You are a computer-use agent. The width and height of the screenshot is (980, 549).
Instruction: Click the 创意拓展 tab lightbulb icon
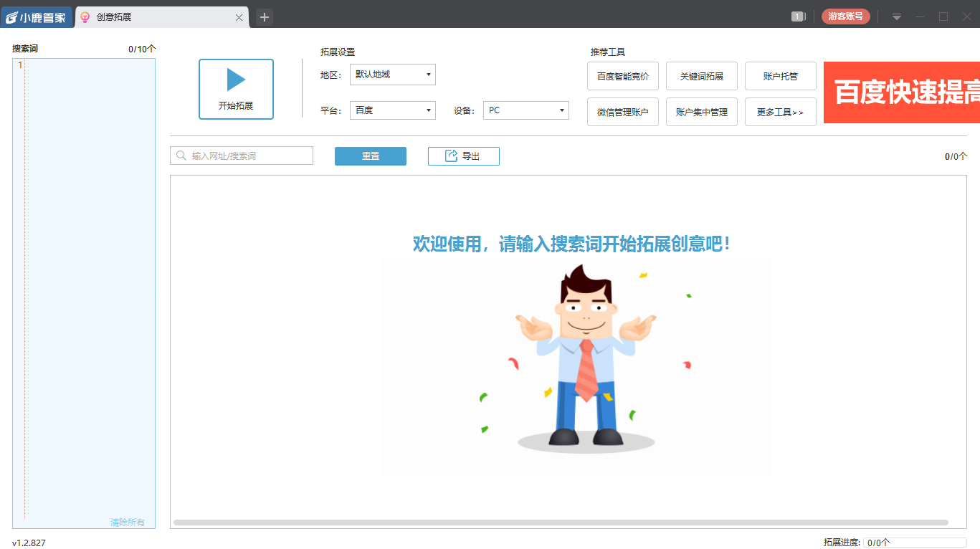(x=85, y=17)
